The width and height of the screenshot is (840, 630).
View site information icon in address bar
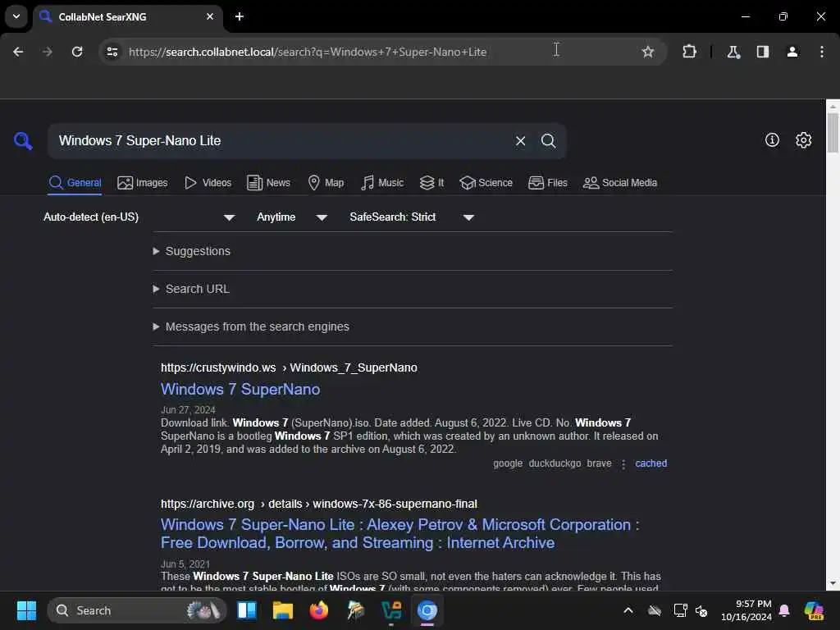[x=112, y=52]
